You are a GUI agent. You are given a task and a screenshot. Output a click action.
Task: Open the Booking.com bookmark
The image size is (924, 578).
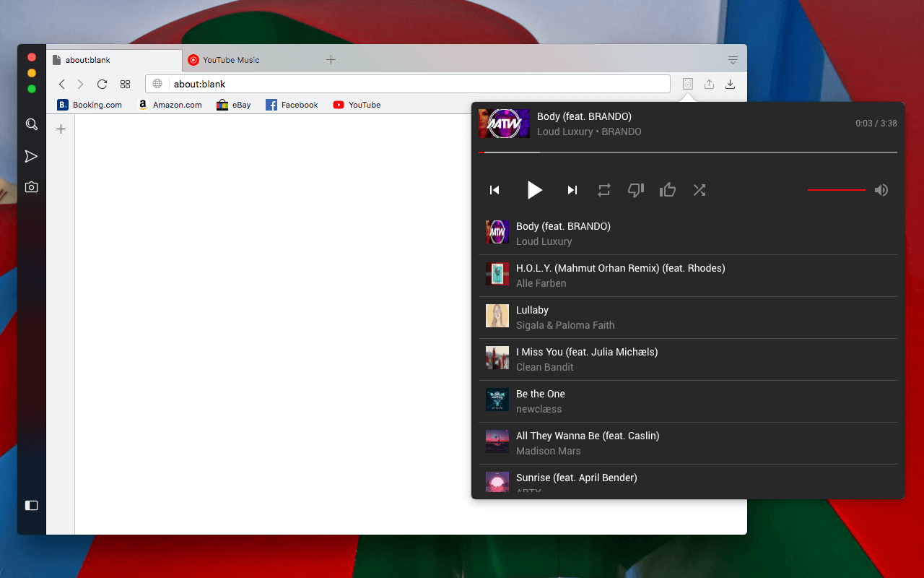pos(90,105)
